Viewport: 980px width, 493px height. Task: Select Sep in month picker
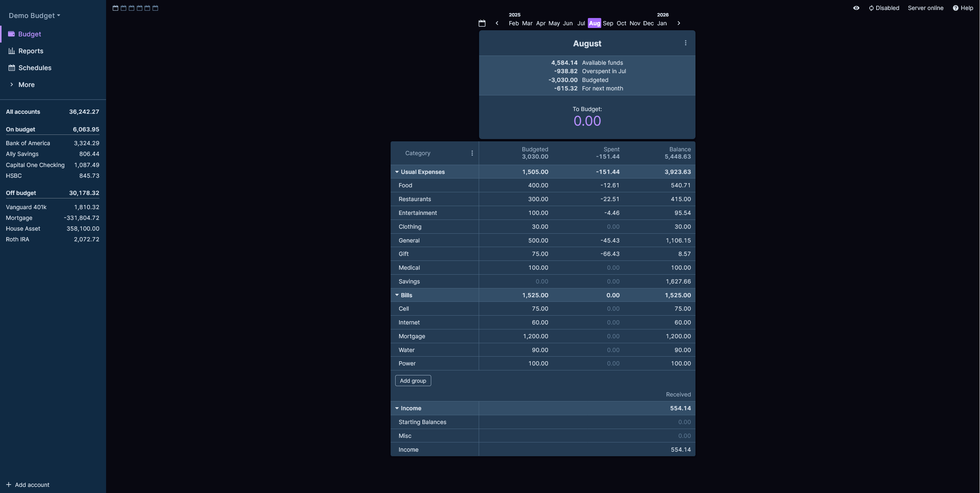click(x=608, y=23)
